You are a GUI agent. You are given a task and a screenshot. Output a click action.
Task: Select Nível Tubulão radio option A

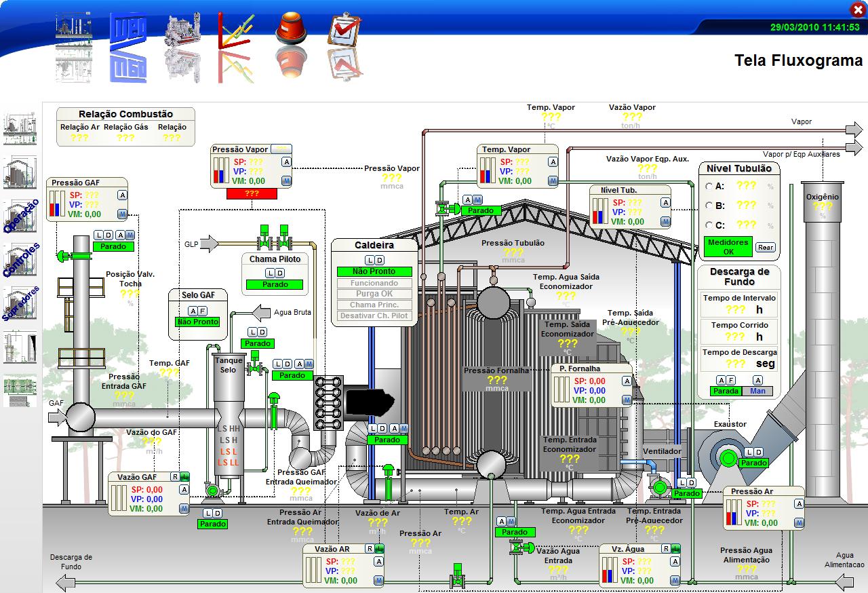click(709, 186)
